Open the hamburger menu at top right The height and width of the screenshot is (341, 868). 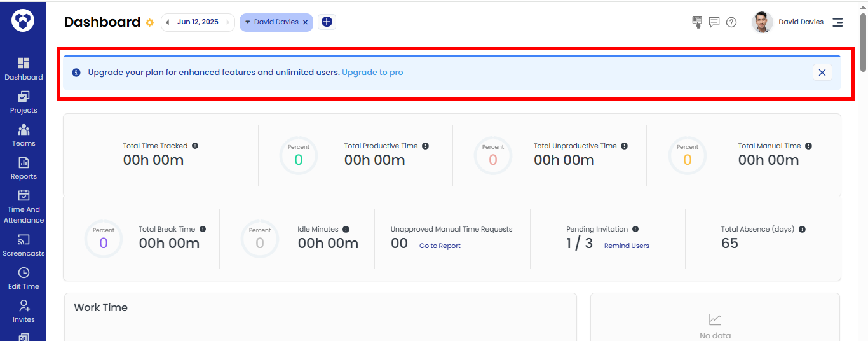click(x=837, y=22)
